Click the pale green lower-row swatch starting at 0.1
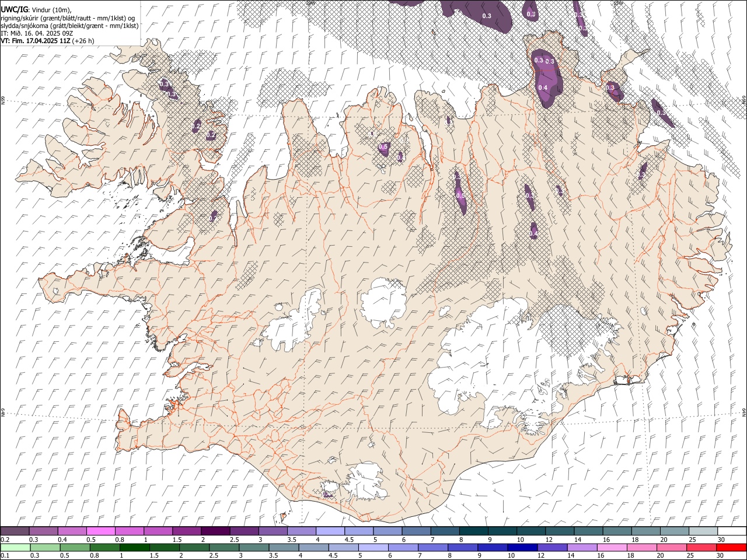This screenshot has height=560, width=747. (15, 548)
